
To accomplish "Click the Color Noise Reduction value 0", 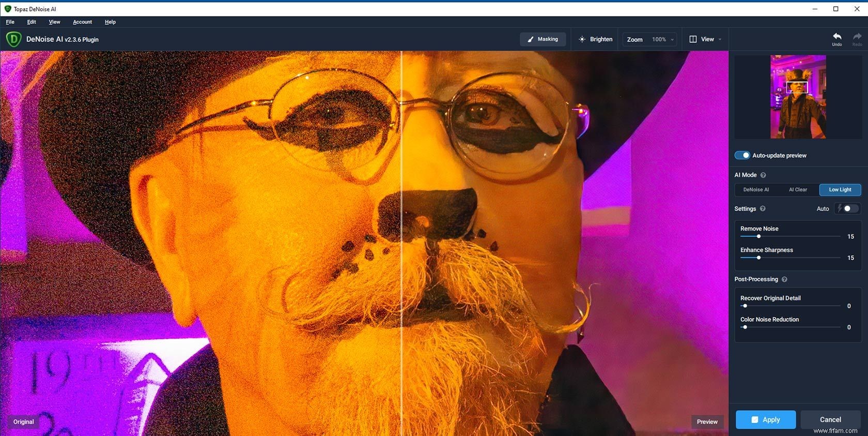I will (x=849, y=327).
